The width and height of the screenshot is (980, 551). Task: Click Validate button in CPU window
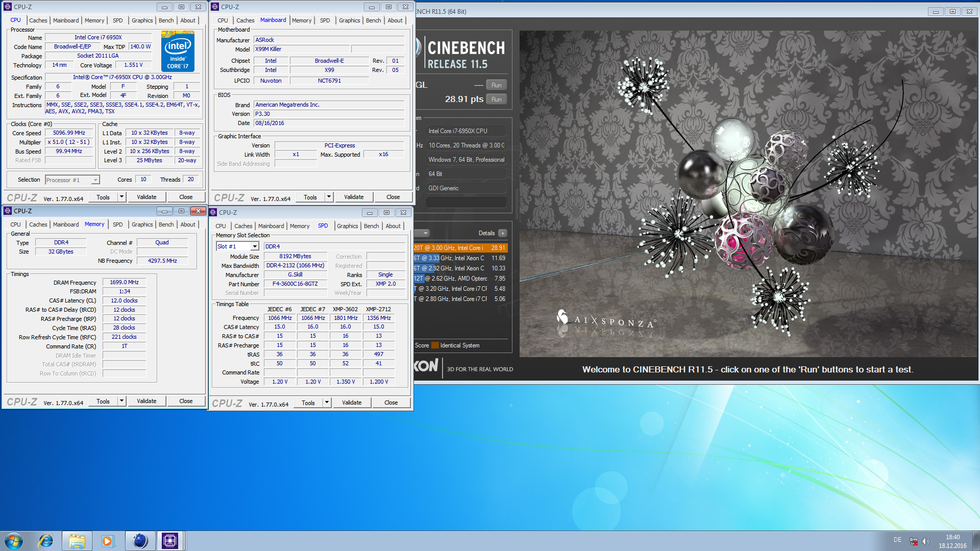tap(146, 197)
